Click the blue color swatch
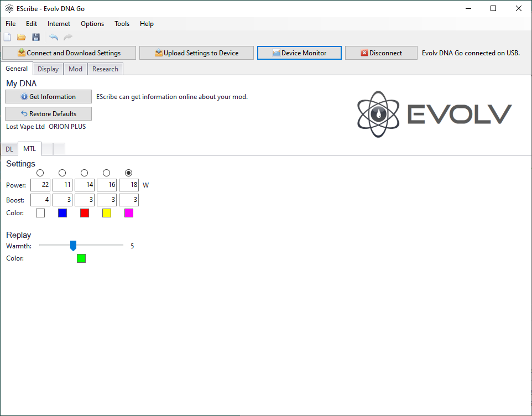532x416 pixels. click(62, 213)
